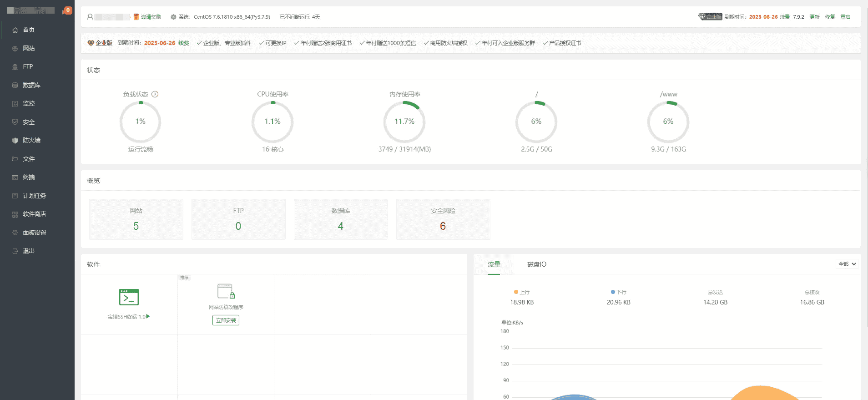Click the FTP icon in sidebar
This screenshot has height=400, width=868.
[15, 67]
